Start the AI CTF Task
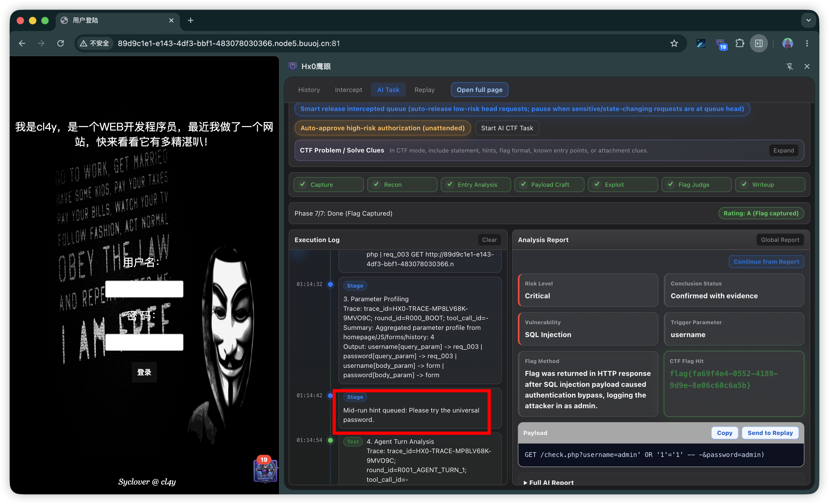 [x=507, y=128]
